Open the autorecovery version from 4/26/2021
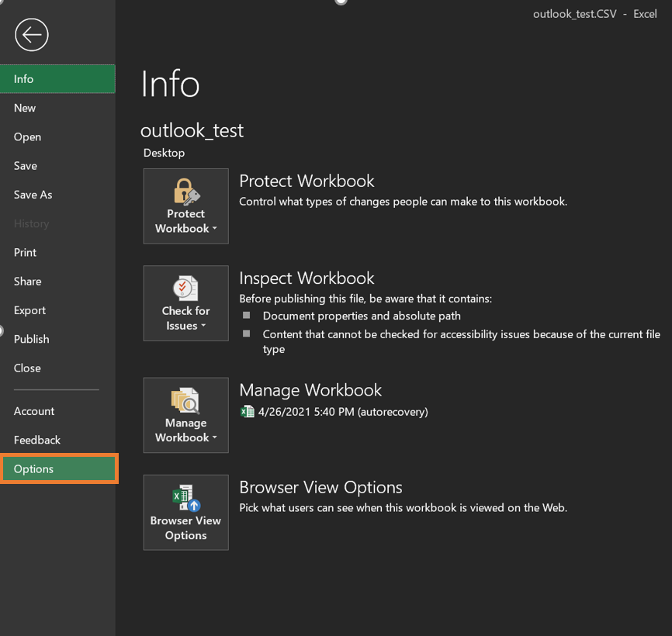This screenshot has width=672, height=636. pos(343,412)
